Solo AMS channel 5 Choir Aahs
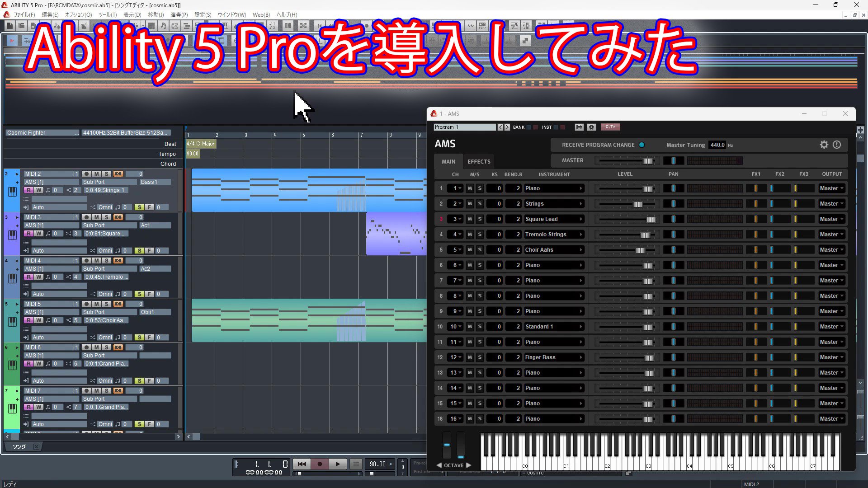868x488 pixels. click(x=480, y=250)
